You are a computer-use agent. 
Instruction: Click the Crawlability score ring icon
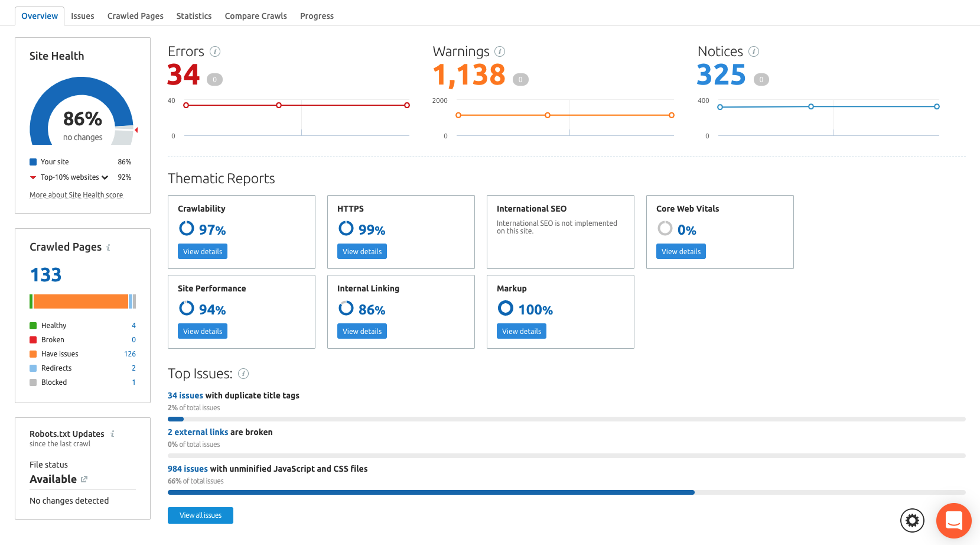[187, 228]
